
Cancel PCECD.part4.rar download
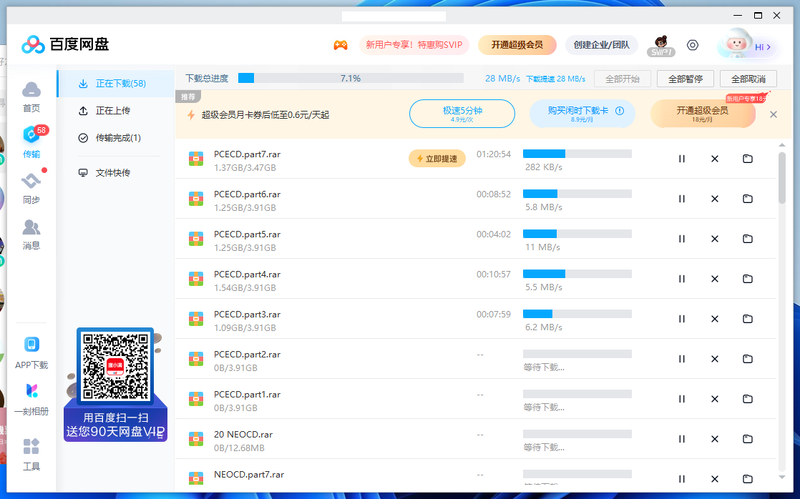715,279
